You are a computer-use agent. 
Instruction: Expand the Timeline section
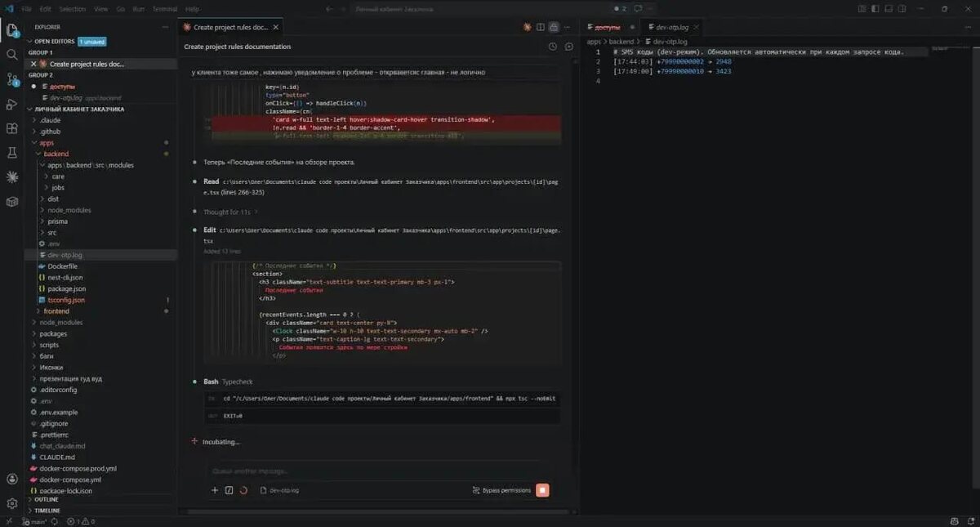(101, 511)
